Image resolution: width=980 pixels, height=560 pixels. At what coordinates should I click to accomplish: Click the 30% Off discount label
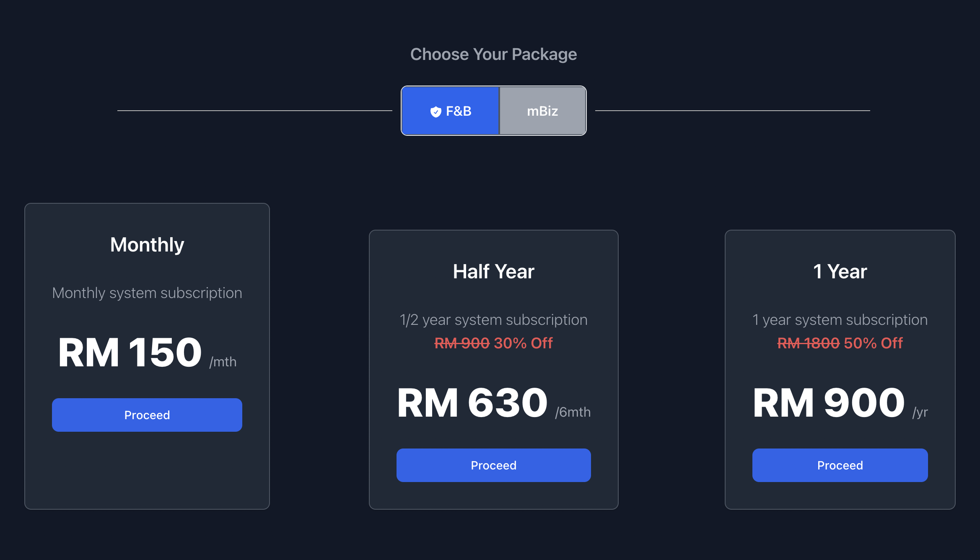[524, 343]
